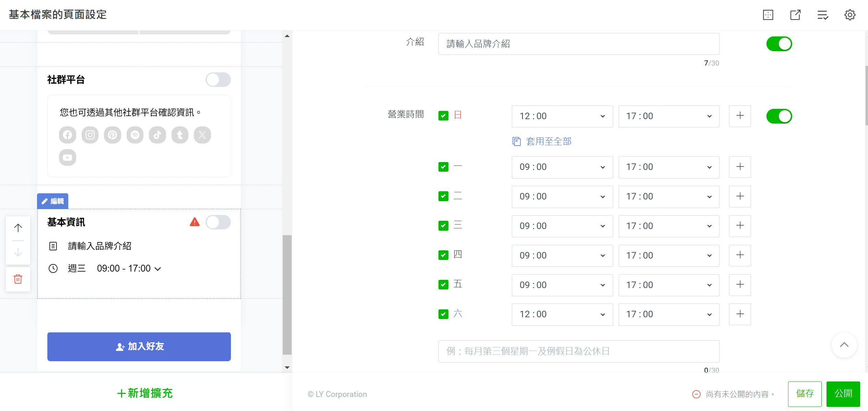Click the 編輯 pencil button on the block
The height and width of the screenshot is (411, 868).
point(52,201)
